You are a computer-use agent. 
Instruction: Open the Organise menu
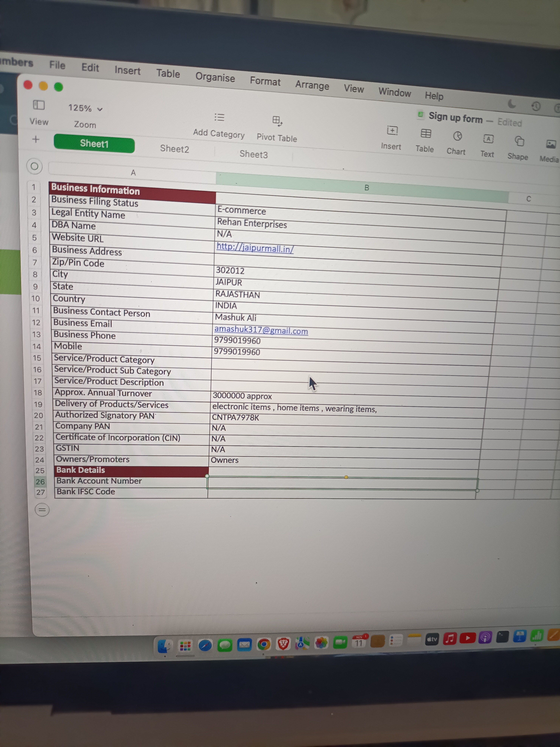click(215, 77)
